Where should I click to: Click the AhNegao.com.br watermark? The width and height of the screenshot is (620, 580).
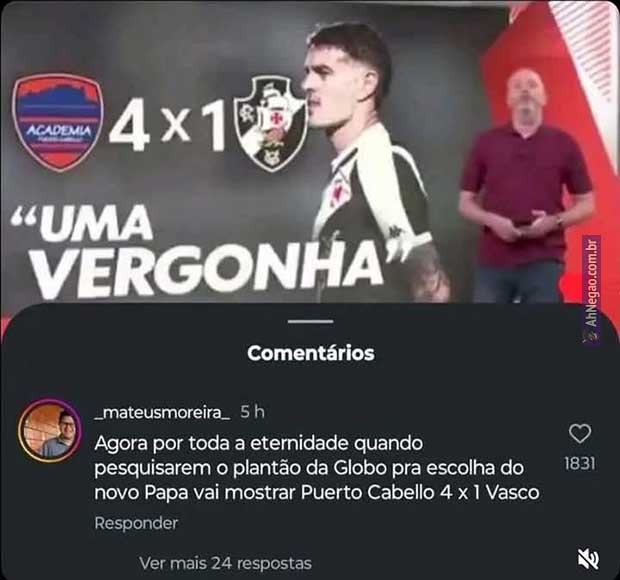pyautogui.click(x=592, y=283)
